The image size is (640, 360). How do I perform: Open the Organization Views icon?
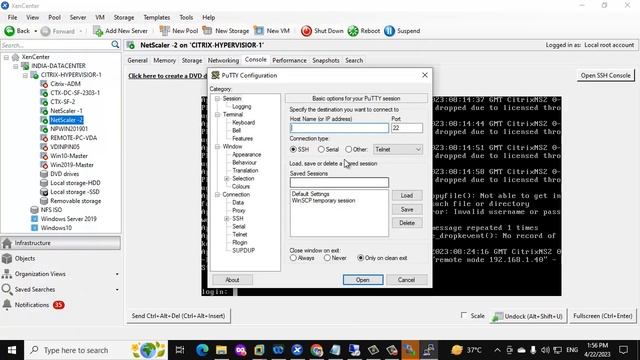click(x=7, y=274)
